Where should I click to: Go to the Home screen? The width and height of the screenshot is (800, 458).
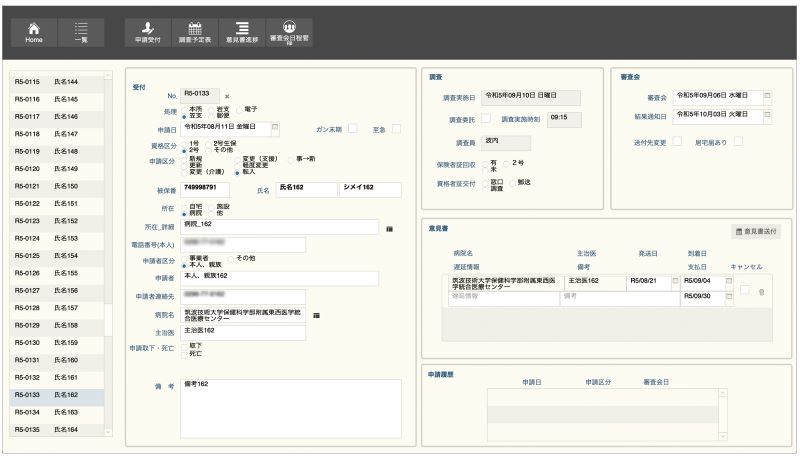[x=34, y=33]
